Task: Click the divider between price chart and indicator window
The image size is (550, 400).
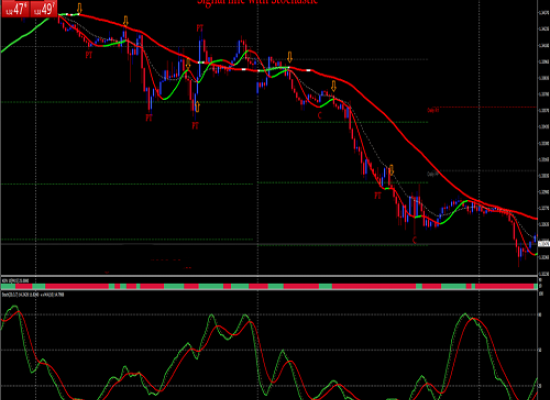Action: [x=269, y=276]
